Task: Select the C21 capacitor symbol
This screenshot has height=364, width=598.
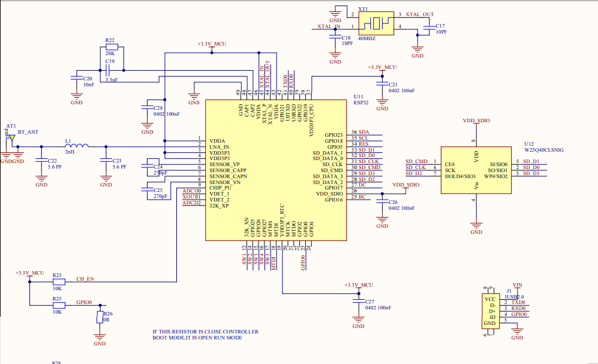Action: coord(382,84)
